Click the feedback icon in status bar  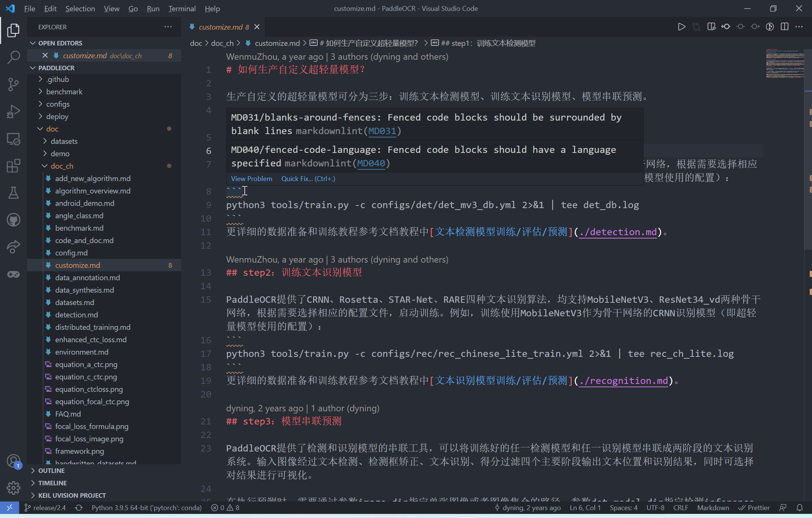pyautogui.click(x=783, y=507)
